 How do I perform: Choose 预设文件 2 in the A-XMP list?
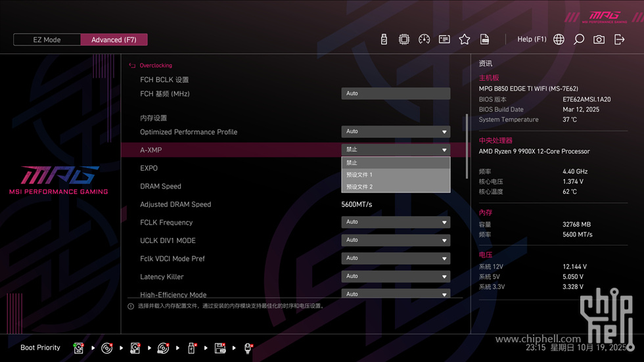tap(396, 187)
